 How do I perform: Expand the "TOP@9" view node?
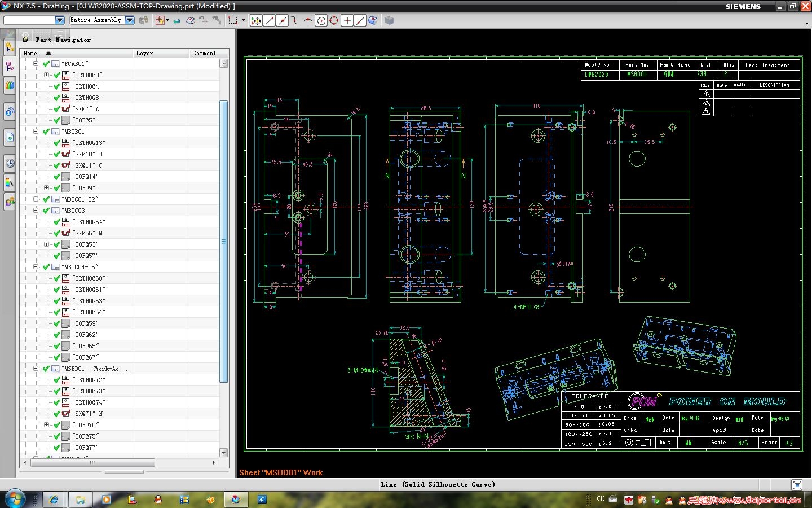pos(47,188)
